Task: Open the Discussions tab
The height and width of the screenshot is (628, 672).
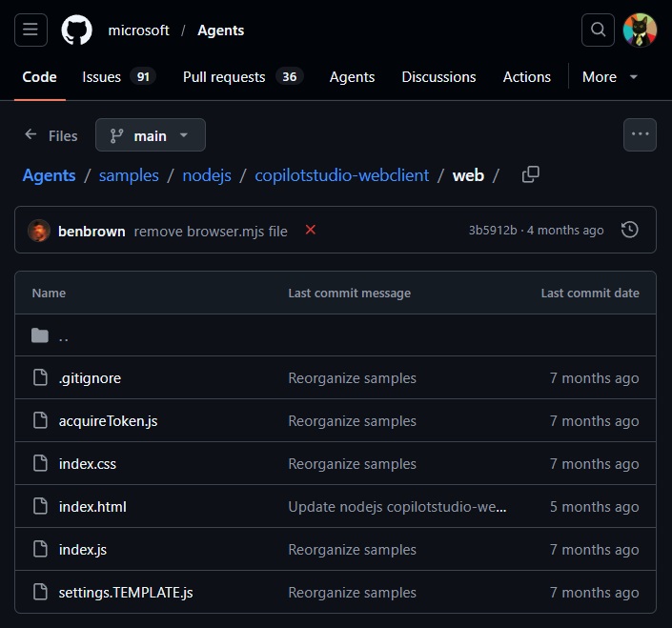Action: pyautogui.click(x=438, y=77)
